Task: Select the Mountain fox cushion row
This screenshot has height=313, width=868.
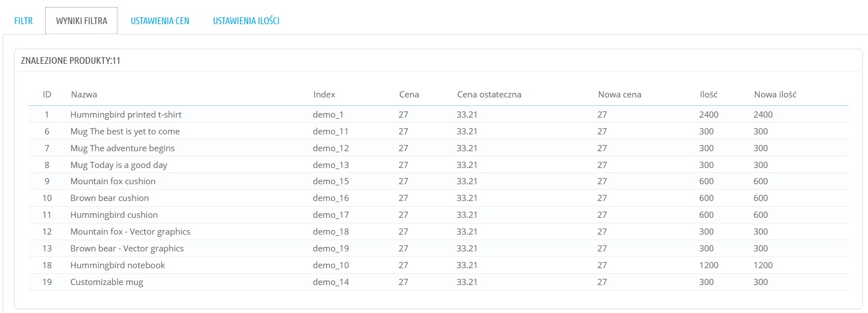Action: (438, 181)
